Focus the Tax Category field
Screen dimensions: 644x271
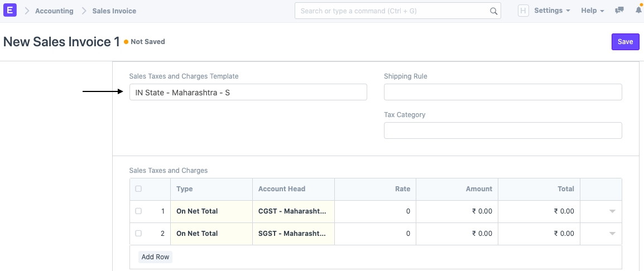point(502,130)
